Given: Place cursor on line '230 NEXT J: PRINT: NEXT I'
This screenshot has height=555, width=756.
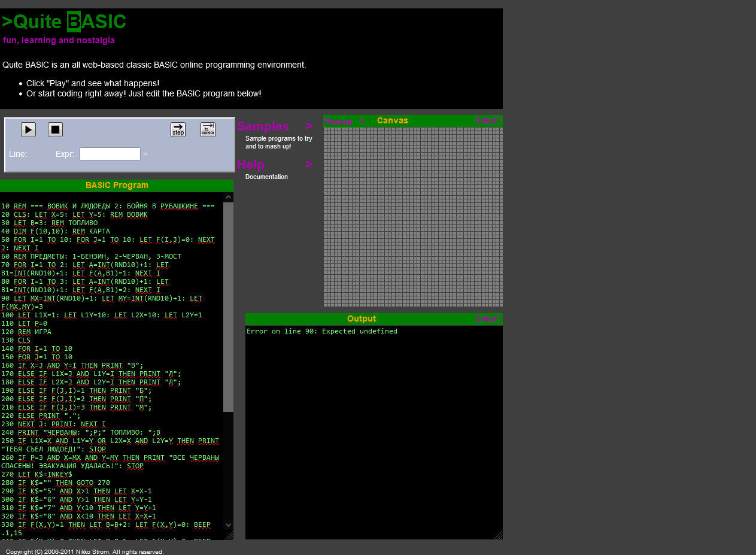Looking at the screenshot, I should click(53, 424).
